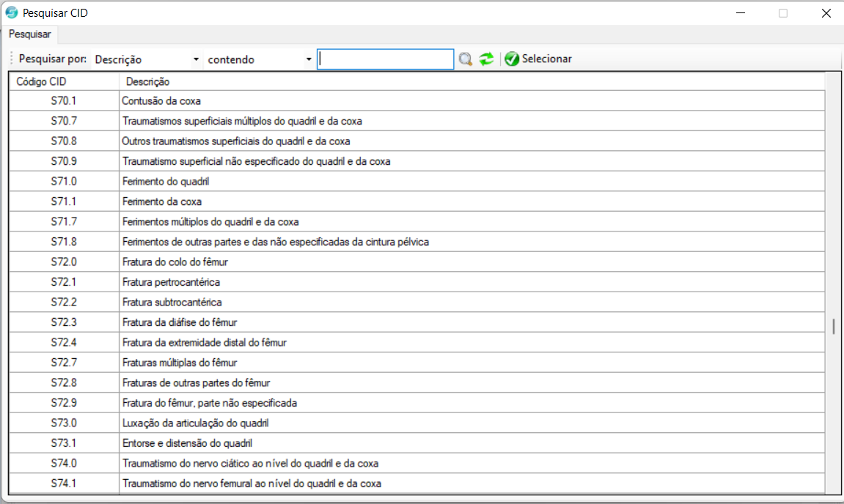Select code S72.7 cell
Viewport: 844px width, 504px height.
(64, 363)
